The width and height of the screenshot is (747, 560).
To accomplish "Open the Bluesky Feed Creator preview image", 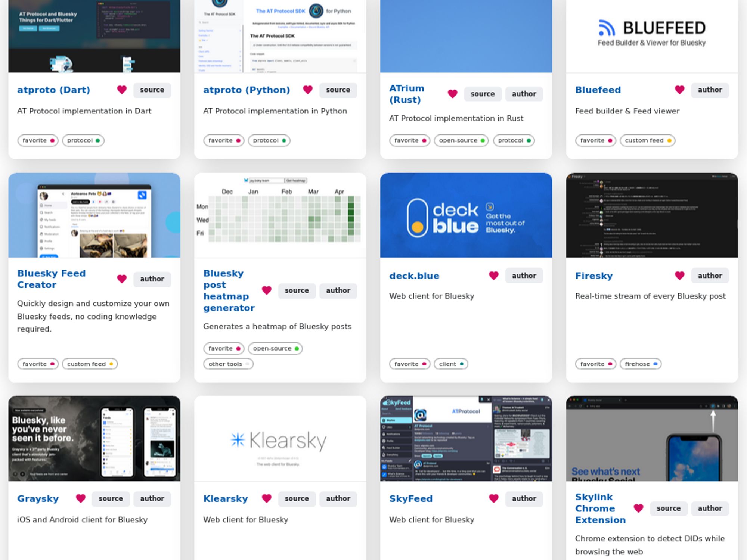I will click(x=94, y=215).
